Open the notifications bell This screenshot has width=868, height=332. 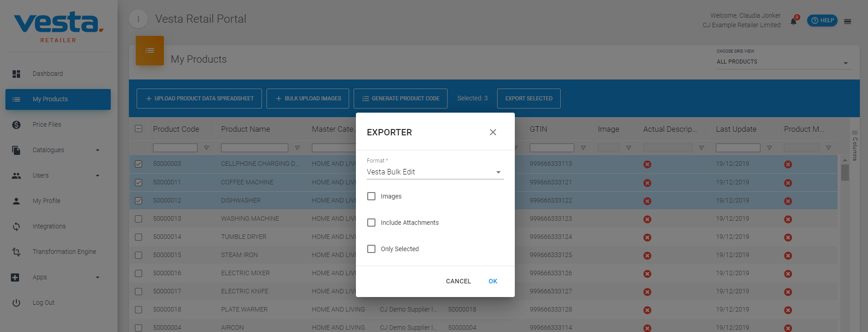(794, 21)
